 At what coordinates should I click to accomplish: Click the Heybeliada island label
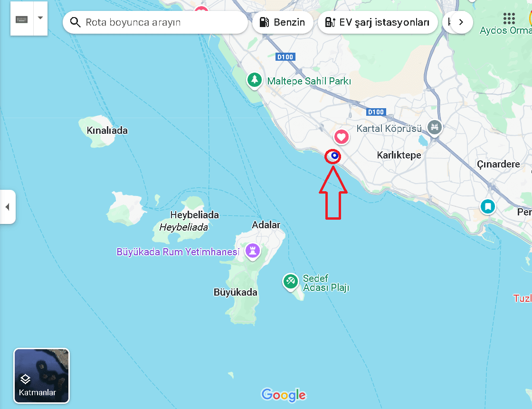pos(194,215)
